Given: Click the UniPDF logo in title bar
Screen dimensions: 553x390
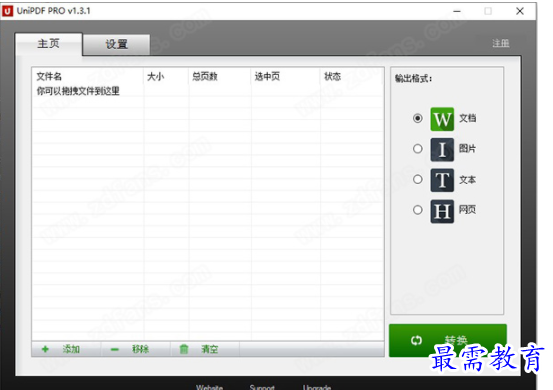Looking at the screenshot, I should (x=7, y=11).
